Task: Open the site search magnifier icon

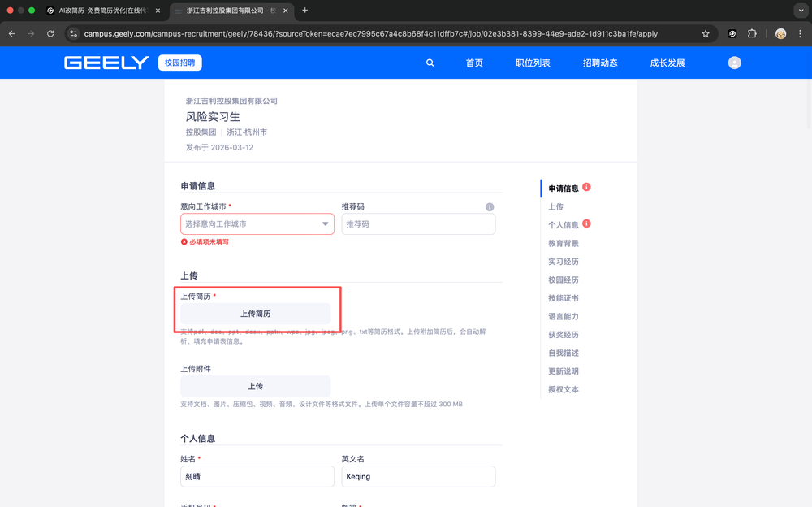Action: click(430, 63)
